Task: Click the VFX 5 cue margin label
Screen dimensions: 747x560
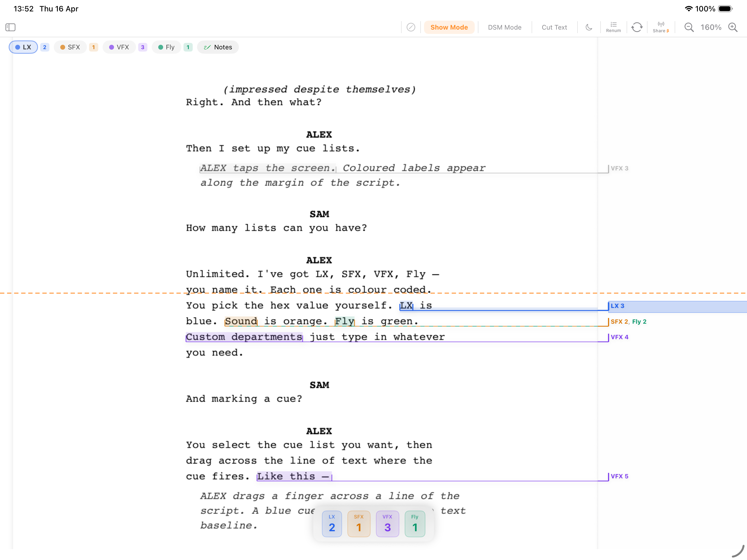Action: point(619,476)
